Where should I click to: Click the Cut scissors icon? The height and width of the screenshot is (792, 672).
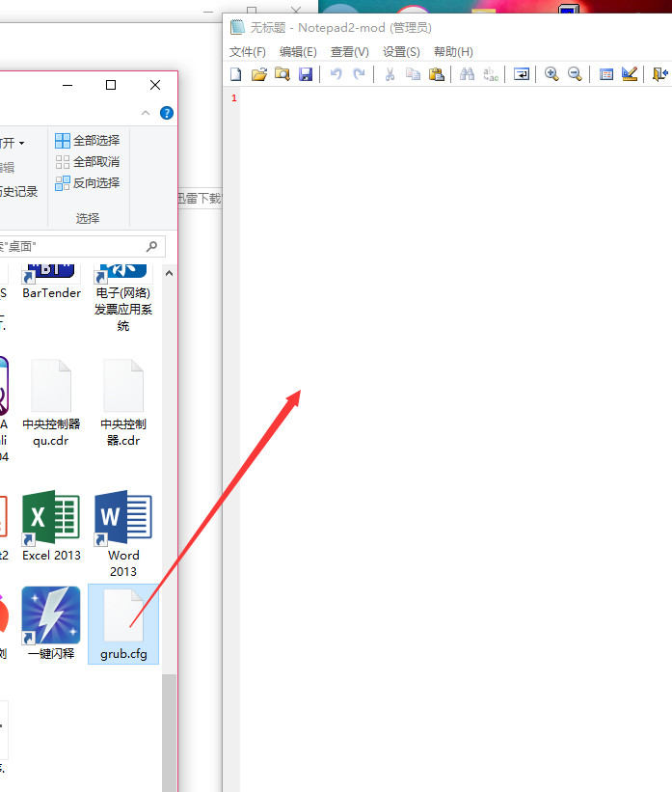click(x=390, y=74)
